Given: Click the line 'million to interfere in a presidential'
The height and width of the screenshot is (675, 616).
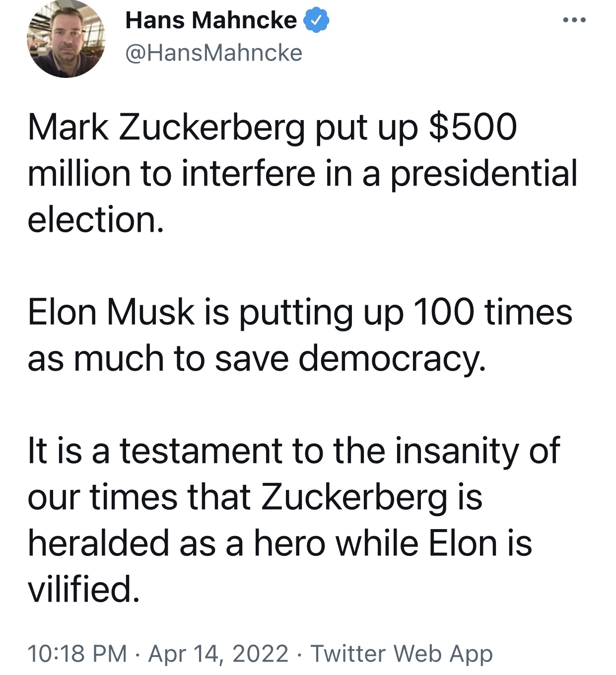Looking at the screenshot, I should click(x=302, y=174).
